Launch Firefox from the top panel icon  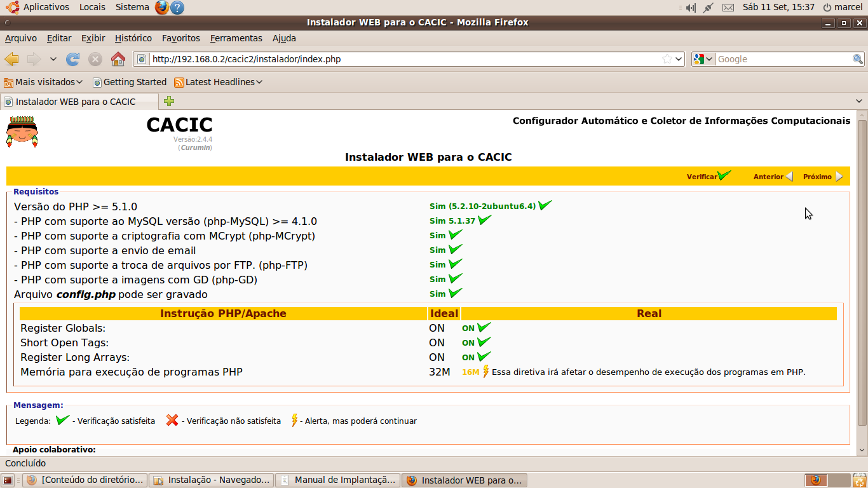162,8
